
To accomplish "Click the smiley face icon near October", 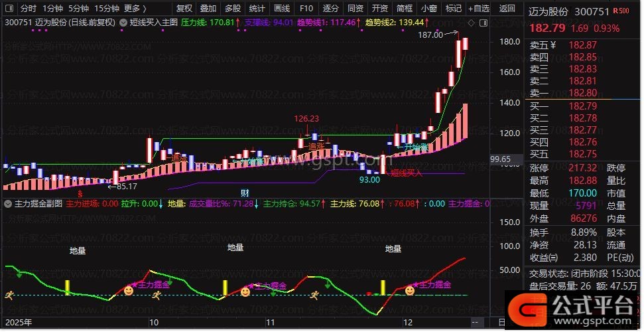I will pyautogui.click(x=129, y=290).
